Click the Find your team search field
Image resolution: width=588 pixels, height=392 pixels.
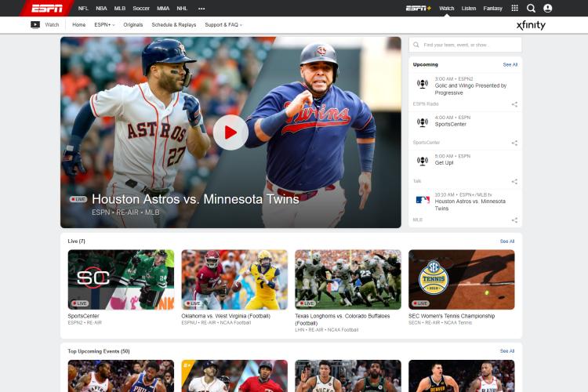point(465,45)
